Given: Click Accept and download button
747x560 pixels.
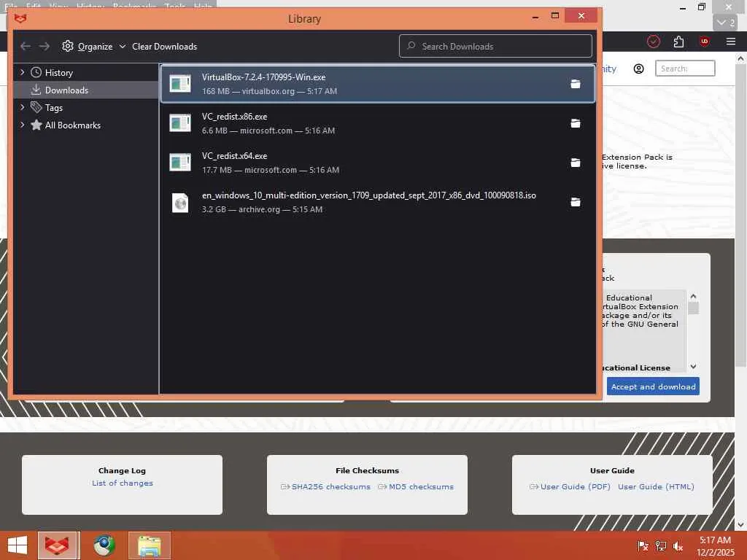Looking at the screenshot, I should pos(653,386).
